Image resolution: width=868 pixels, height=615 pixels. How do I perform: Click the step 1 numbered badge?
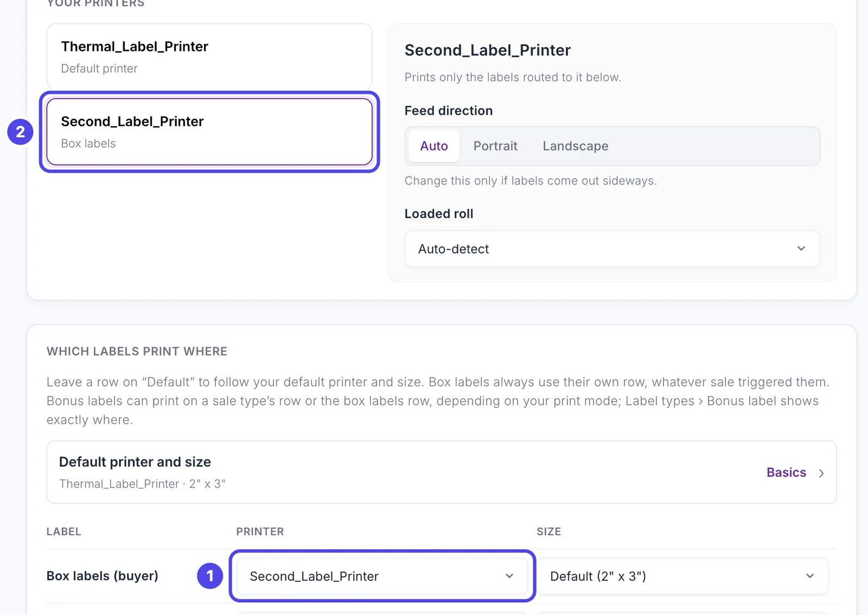tap(210, 575)
